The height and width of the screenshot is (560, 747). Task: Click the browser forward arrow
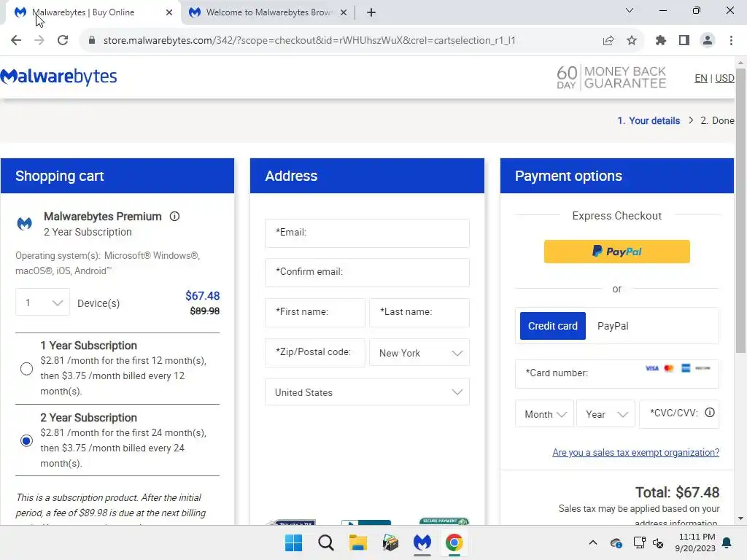[39, 41]
